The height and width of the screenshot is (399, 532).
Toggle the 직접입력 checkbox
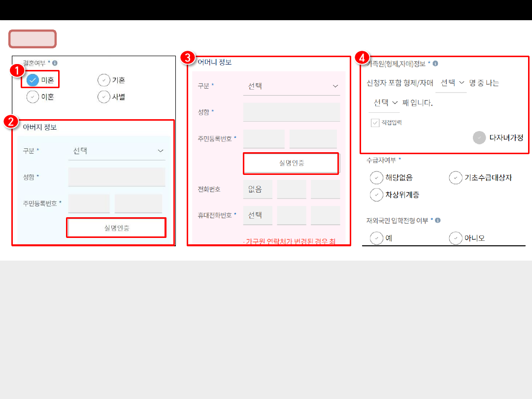(x=375, y=123)
